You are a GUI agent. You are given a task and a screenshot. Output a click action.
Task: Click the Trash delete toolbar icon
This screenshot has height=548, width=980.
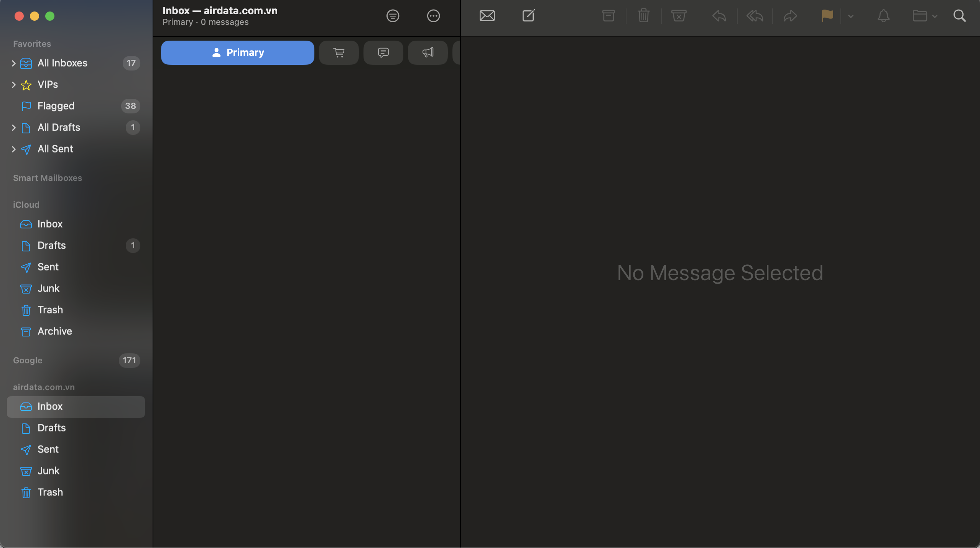[x=643, y=16]
